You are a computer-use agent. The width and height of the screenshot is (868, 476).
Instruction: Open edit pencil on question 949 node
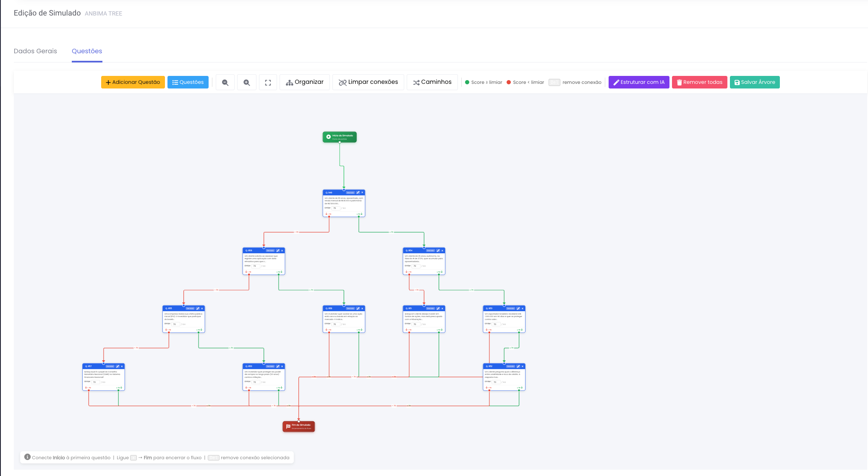point(358,192)
